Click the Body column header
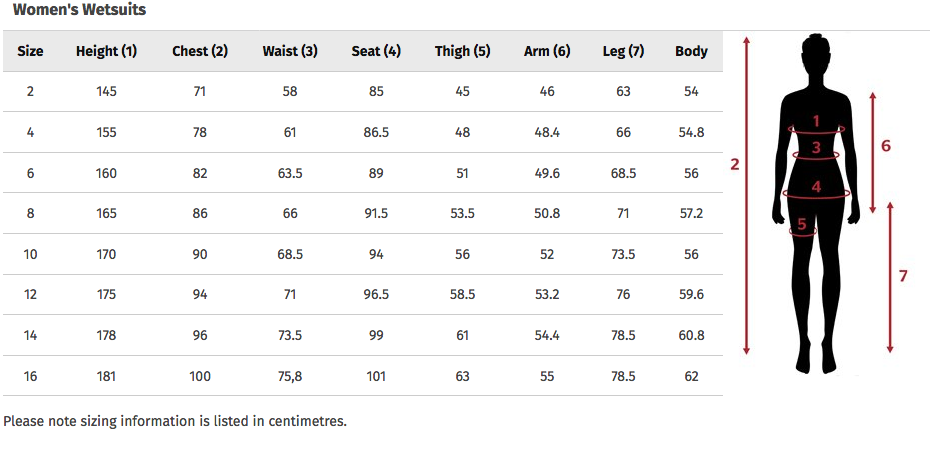930x451 pixels. coord(691,51)
